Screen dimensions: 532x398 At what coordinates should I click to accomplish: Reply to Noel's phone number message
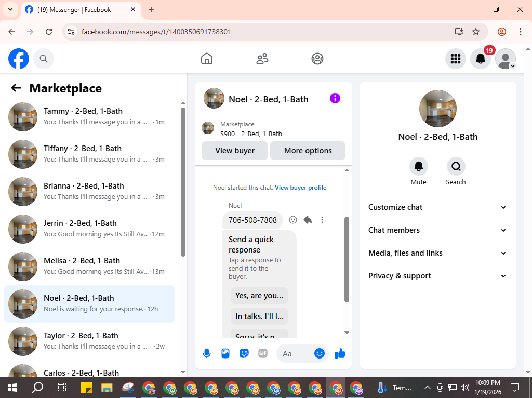(308, 220)
